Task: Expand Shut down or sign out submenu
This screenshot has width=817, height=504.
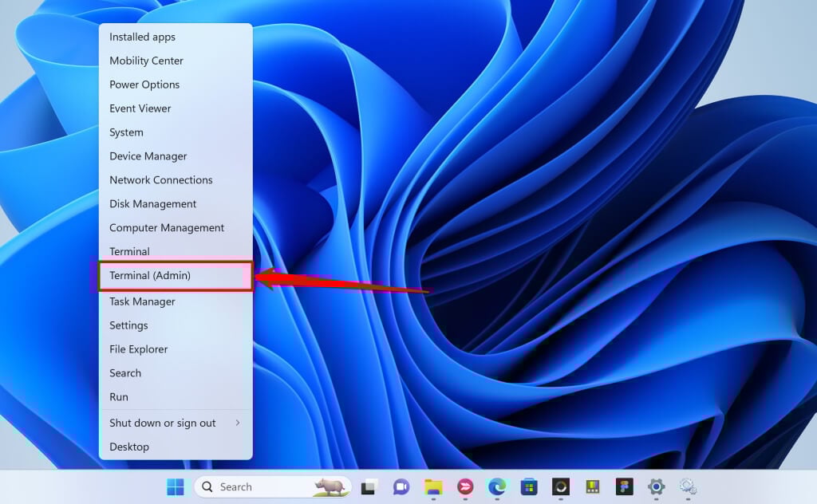Action: click(x=176, y=423)
